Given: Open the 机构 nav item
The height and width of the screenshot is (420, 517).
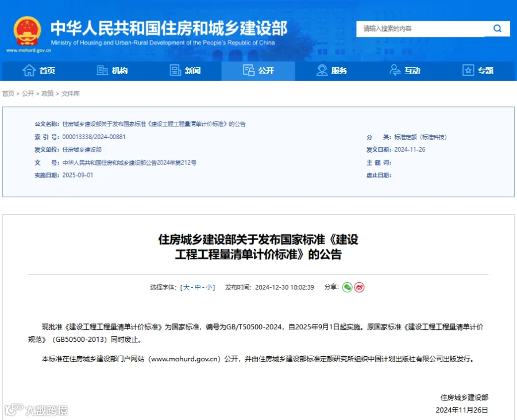Looking at the screenshot, I should pos(112,71).
